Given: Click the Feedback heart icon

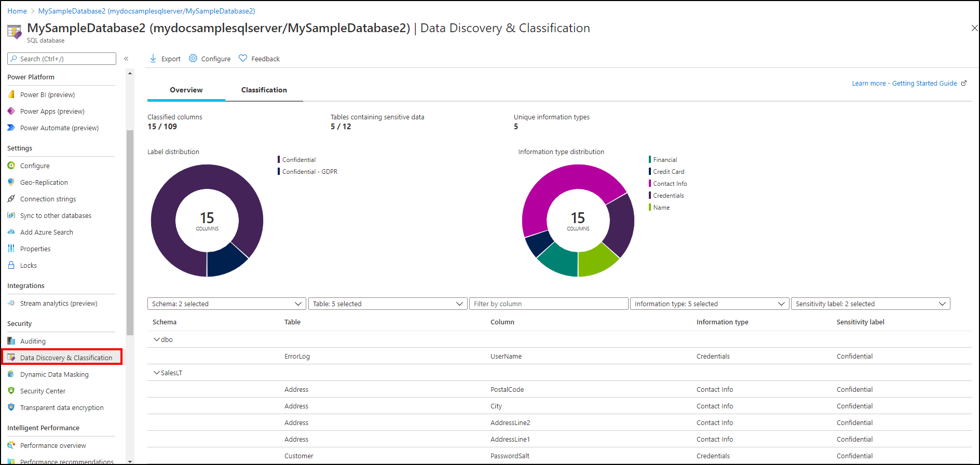Looking at the screenshot, I should (243, 58).
